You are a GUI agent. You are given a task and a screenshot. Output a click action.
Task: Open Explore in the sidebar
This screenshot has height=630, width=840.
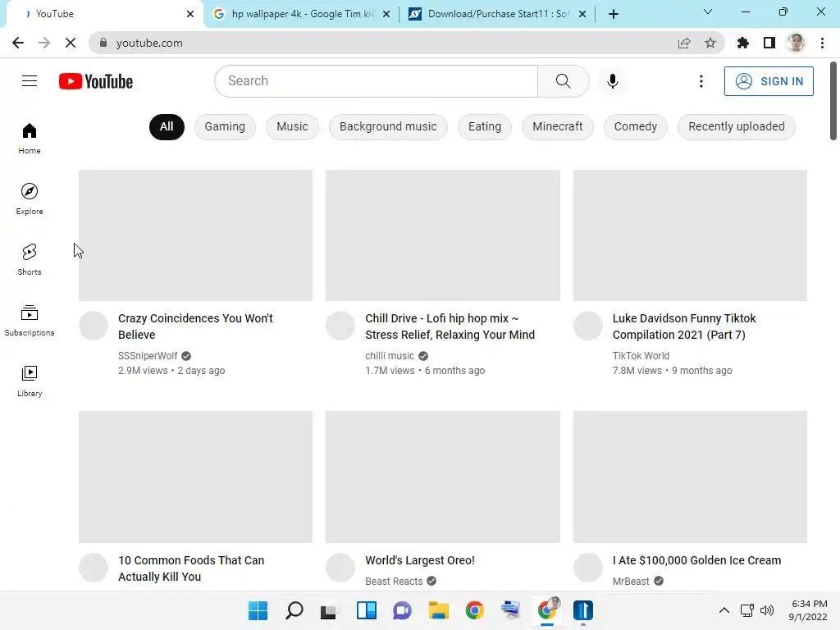pos(30,199)
